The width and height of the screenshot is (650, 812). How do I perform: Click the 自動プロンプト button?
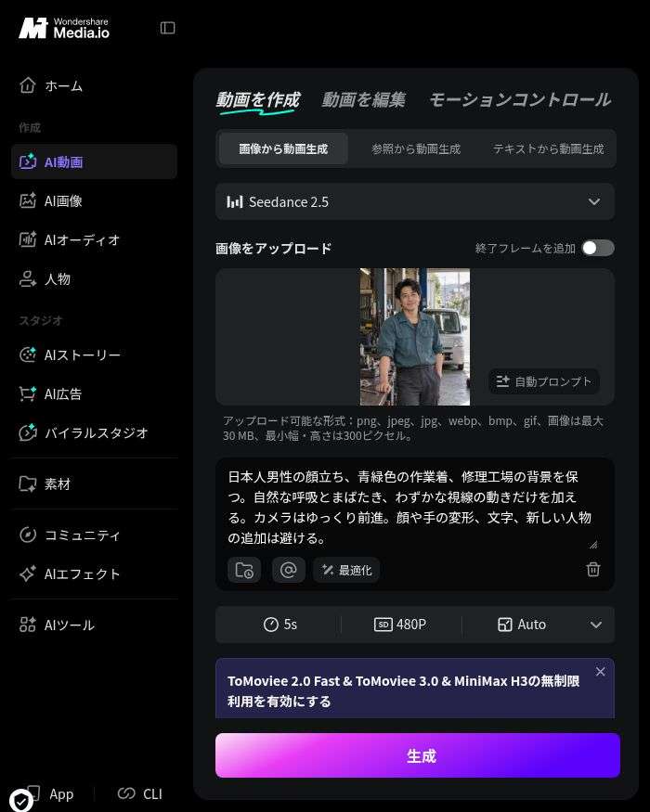[x=544, y=381]
